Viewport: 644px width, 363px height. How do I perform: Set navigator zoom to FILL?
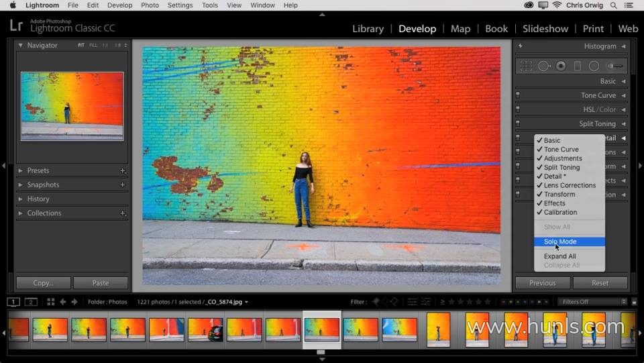93,45
